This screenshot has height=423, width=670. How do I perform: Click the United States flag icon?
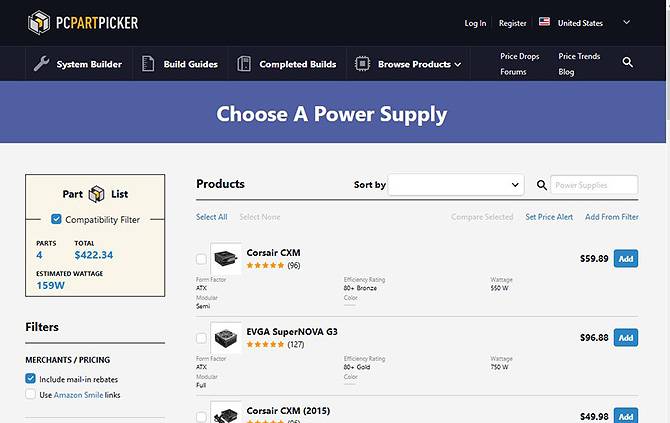point(544,22)
